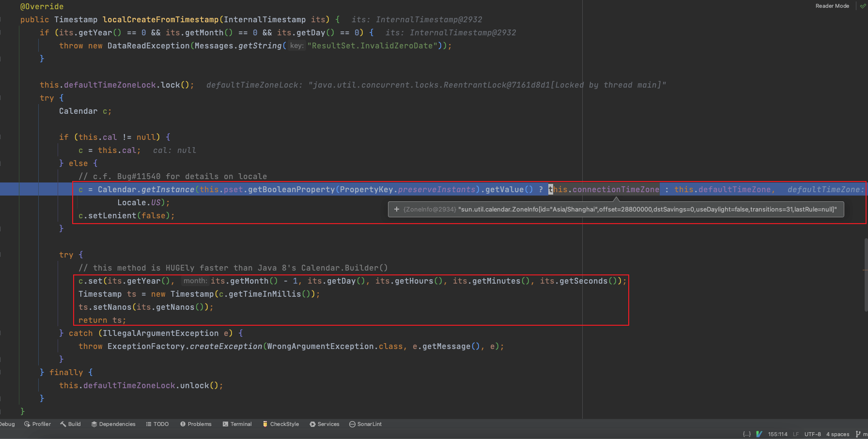The height and width of the screenshot is (439, 868).
Task: Open the TODO tool window
Action: tap(157, 424)
